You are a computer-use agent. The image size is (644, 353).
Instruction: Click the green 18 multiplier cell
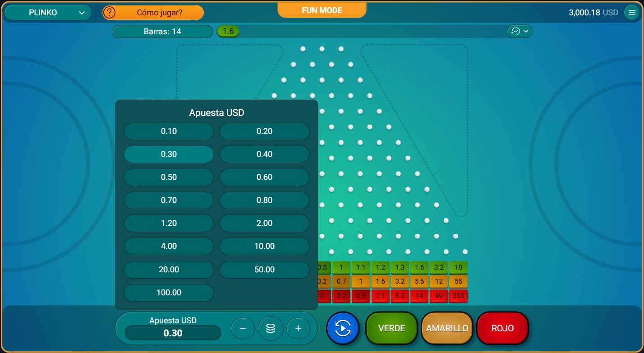click(458, 267)
